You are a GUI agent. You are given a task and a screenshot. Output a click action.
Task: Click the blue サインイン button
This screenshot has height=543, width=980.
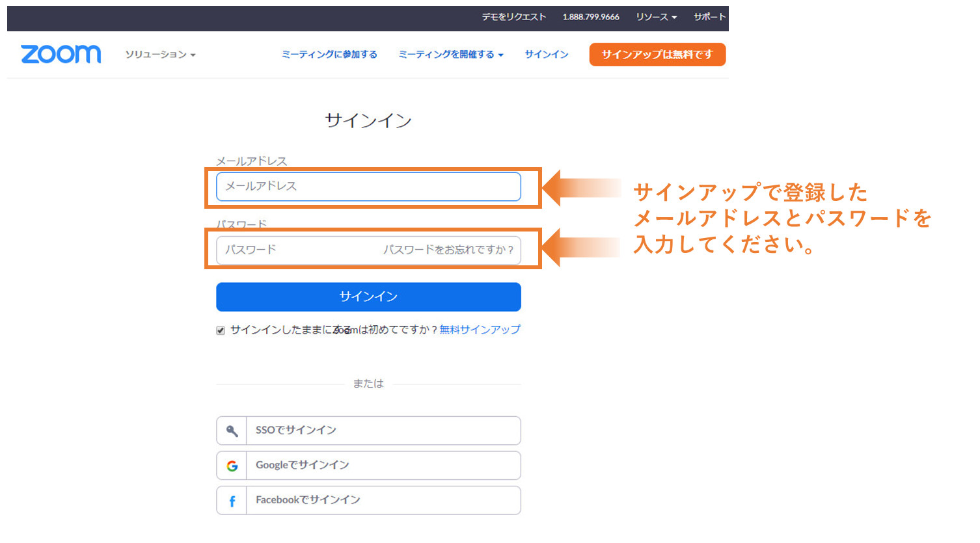(x=368, y=297)
